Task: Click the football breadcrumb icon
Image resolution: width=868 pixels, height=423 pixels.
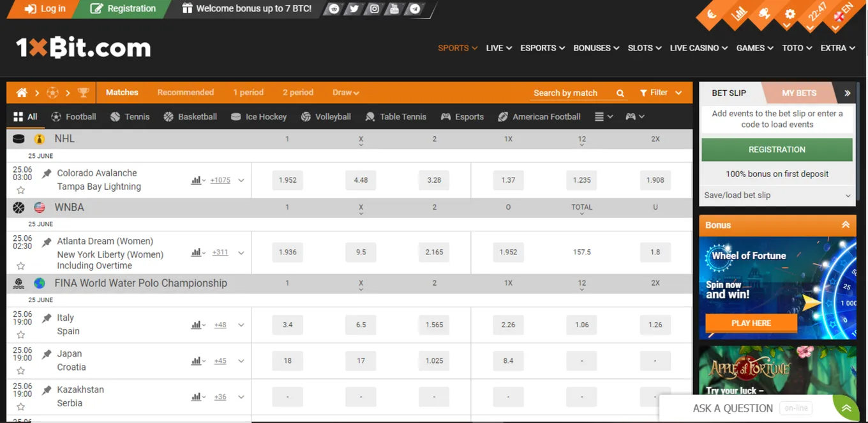Action: tap(52, 93)
